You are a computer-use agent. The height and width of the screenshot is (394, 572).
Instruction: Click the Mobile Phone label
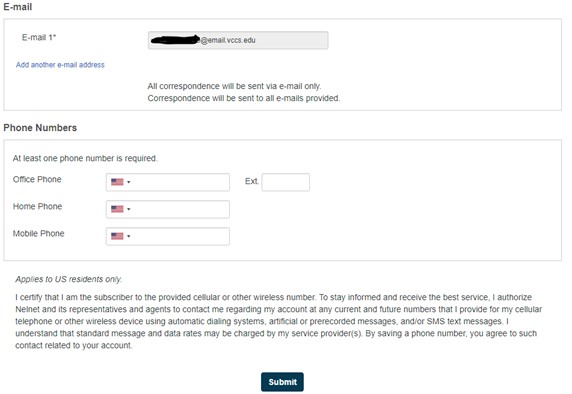coord(39,233)
